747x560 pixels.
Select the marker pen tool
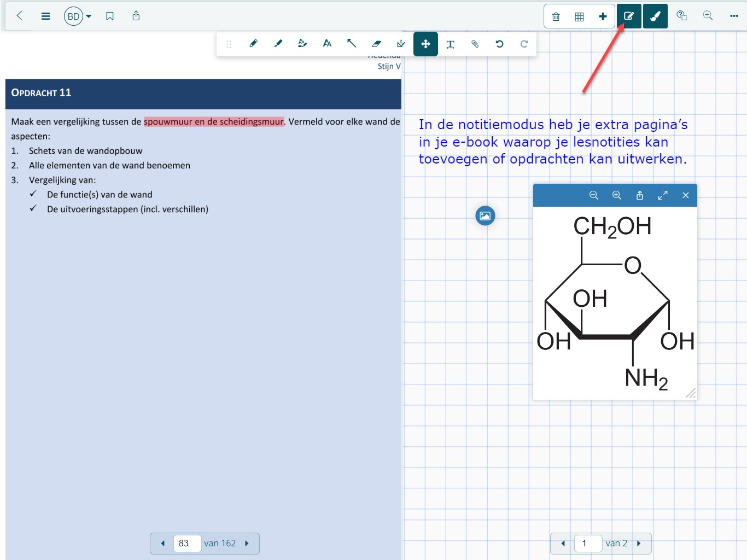[278, 44]
